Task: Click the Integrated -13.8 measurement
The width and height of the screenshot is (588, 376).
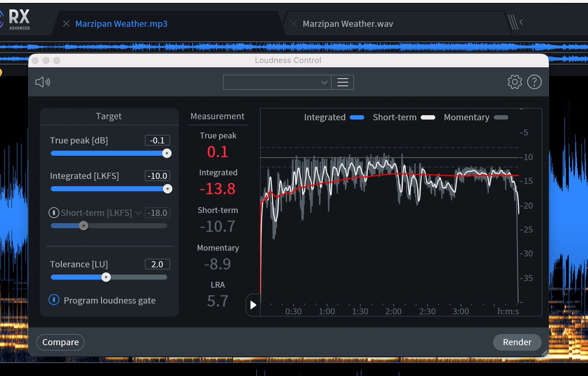Action: [218, 189]
